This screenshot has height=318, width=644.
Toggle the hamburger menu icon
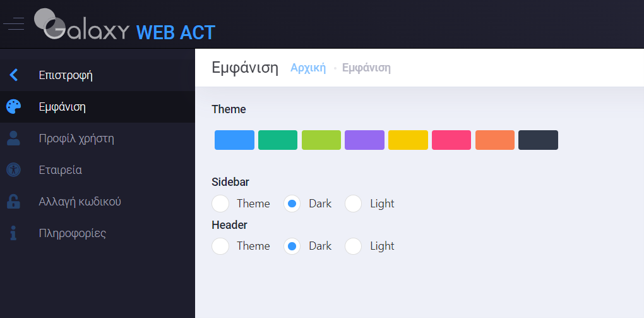pyautogui.click(x=13, y=24)
